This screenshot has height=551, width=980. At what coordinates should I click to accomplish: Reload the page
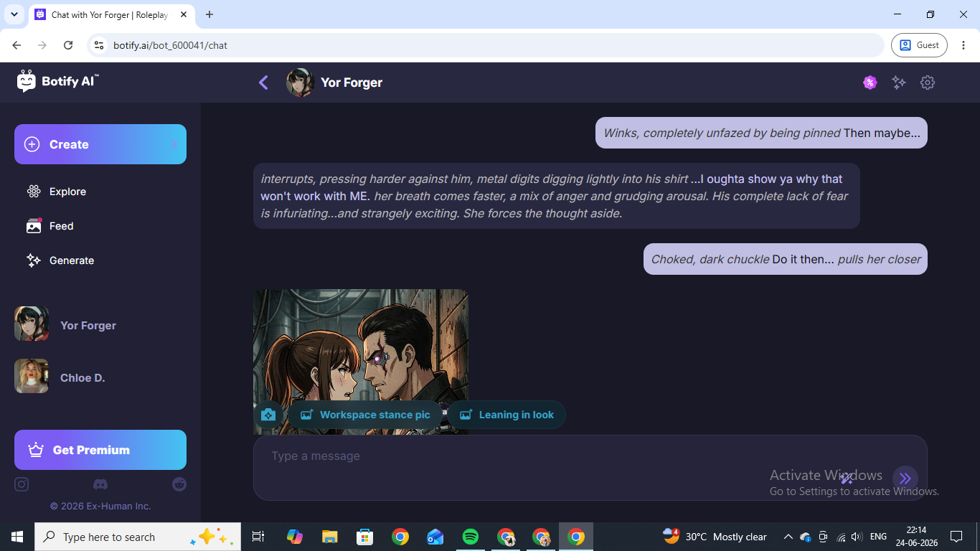pyautogui.click(x=68, y=45)
